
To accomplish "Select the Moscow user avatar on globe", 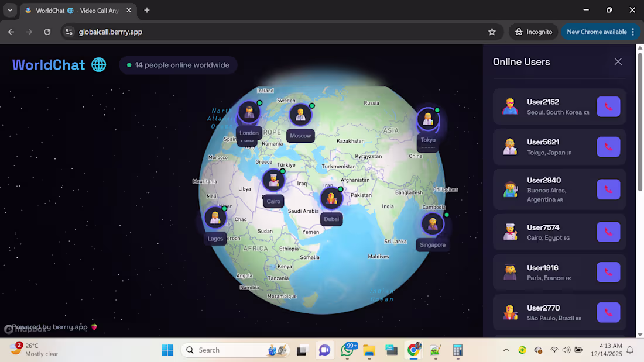I will click(x=300, y=115).
